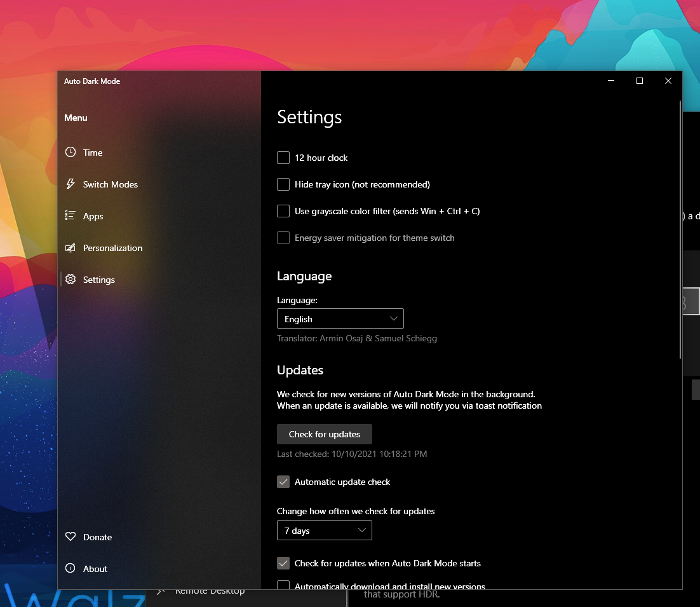View About using the info icon
The image size is (700, 607).
point(71,569)
